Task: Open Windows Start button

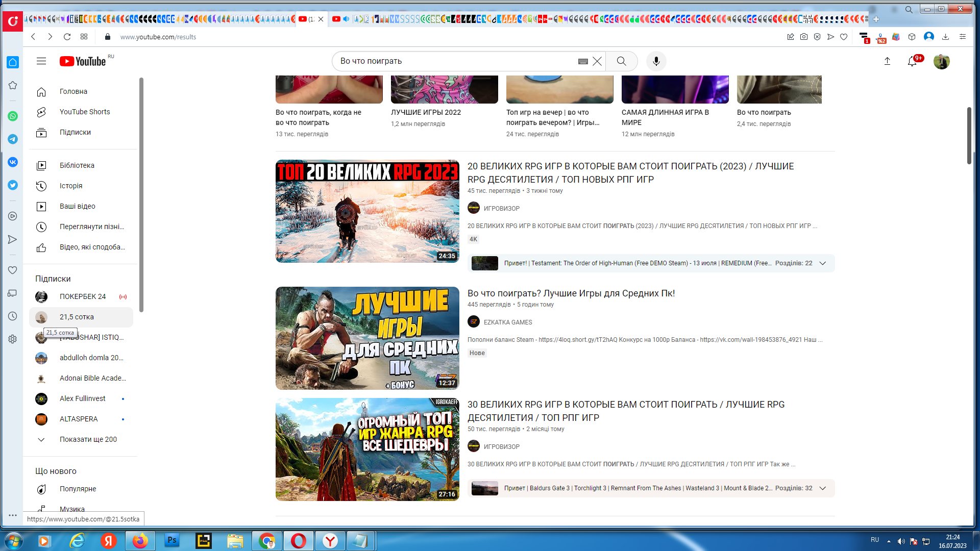Action: click(14, 541)
